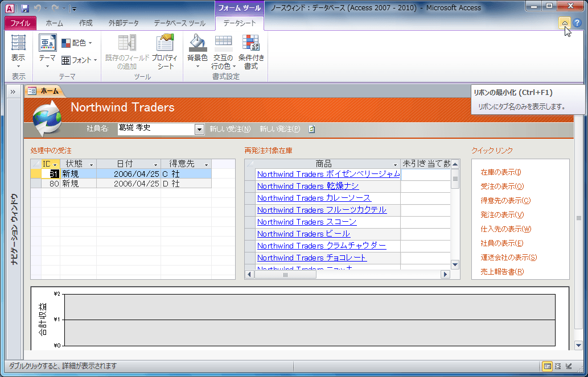Open the 状態 column filter arrow

pyautogui.click(x=91, y=164)
